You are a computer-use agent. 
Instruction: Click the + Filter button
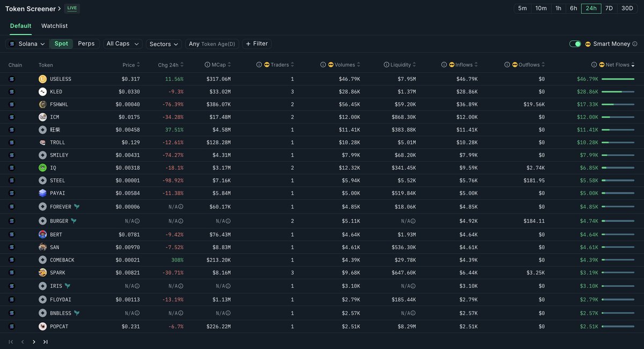(x=257, y=44)
